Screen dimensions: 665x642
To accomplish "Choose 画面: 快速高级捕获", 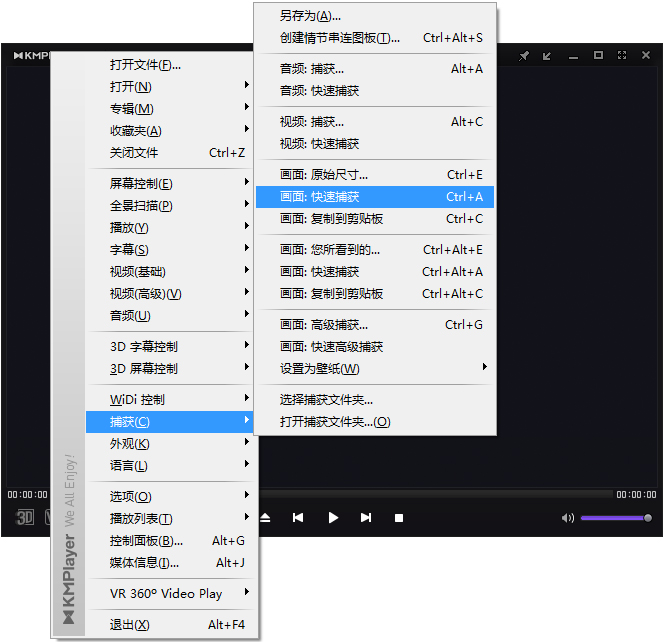I will pyautogui.click(x=375, y=347).
